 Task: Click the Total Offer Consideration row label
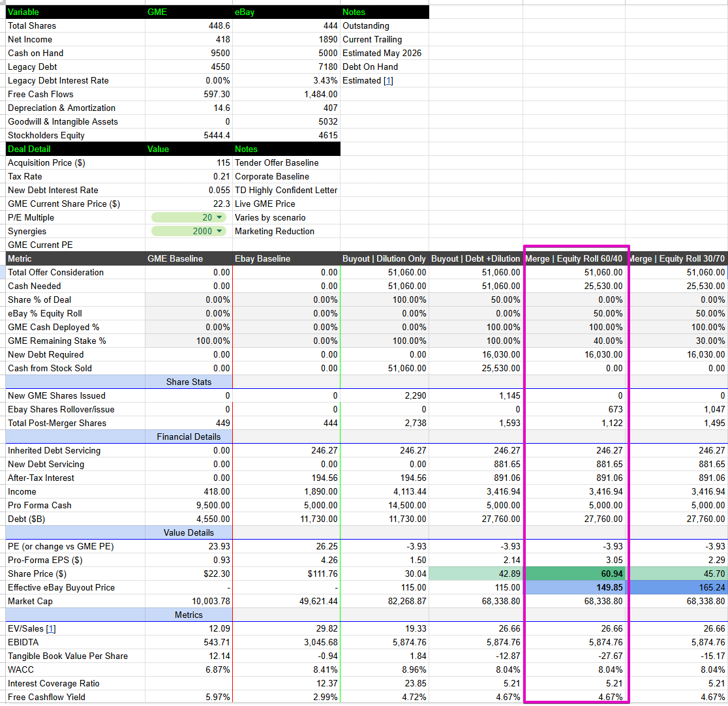click(x=55, y=272)
